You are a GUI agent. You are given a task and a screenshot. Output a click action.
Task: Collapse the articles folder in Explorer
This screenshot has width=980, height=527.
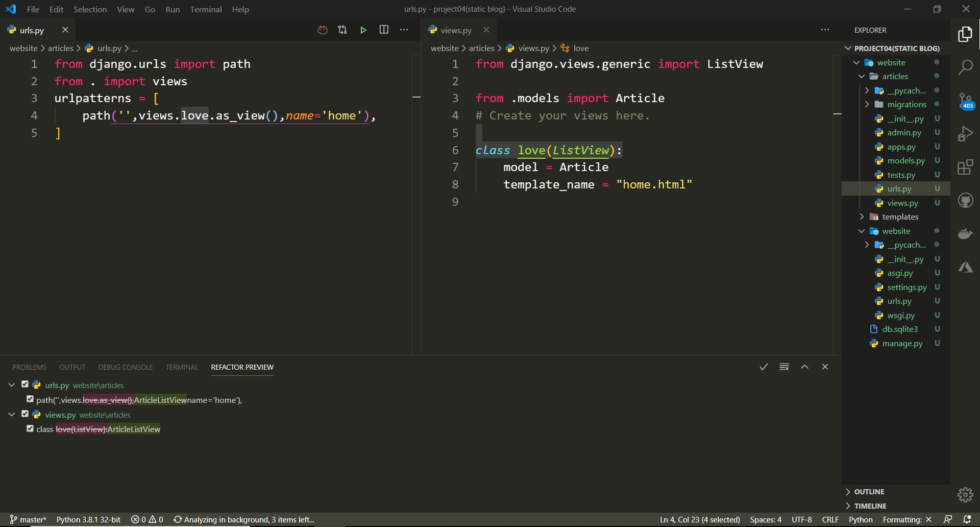[861, 76]
